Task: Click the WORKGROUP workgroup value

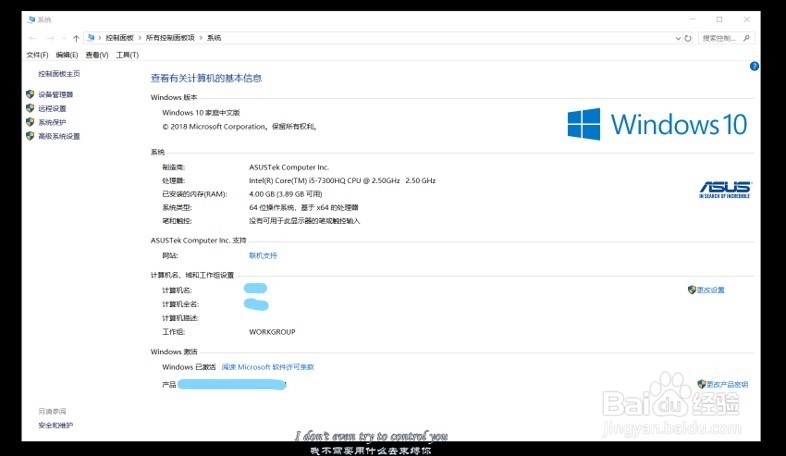Action: pos(272,332)
